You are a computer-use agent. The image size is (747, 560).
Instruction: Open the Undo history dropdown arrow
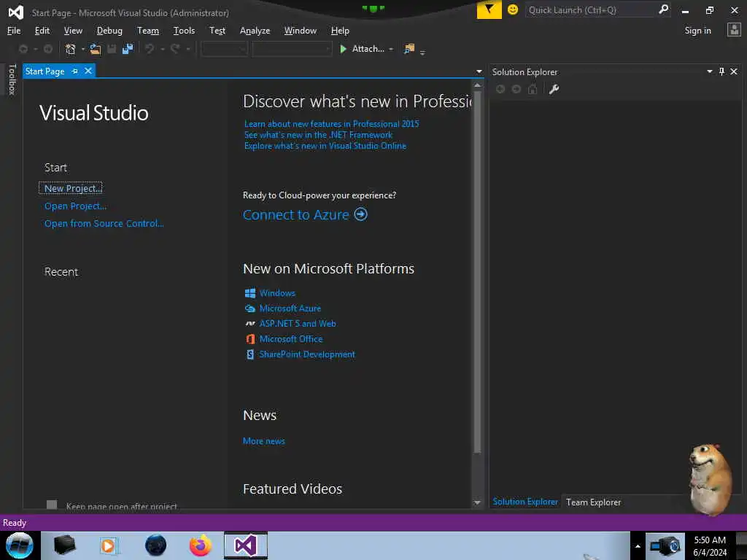(x=162, y=49)
